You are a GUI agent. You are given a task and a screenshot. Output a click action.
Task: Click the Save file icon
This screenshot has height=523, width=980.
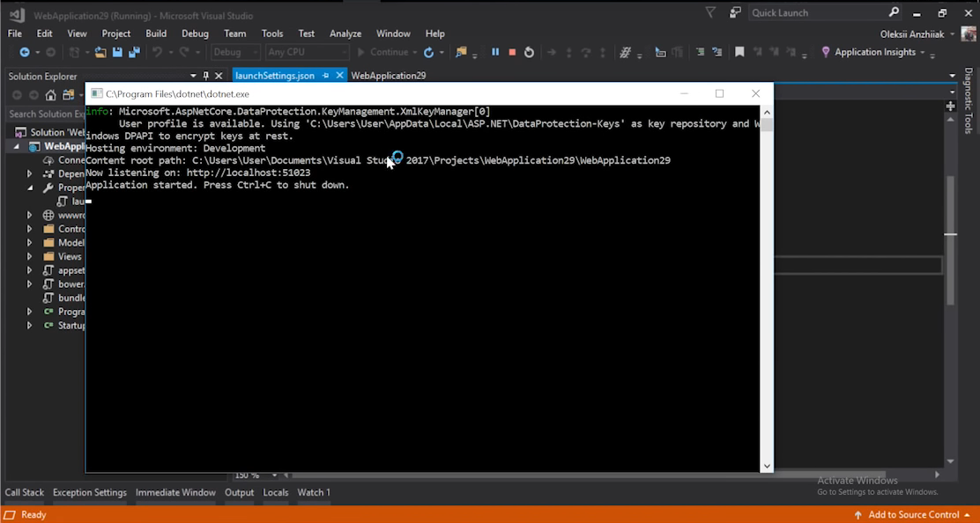tap(117, 53)
